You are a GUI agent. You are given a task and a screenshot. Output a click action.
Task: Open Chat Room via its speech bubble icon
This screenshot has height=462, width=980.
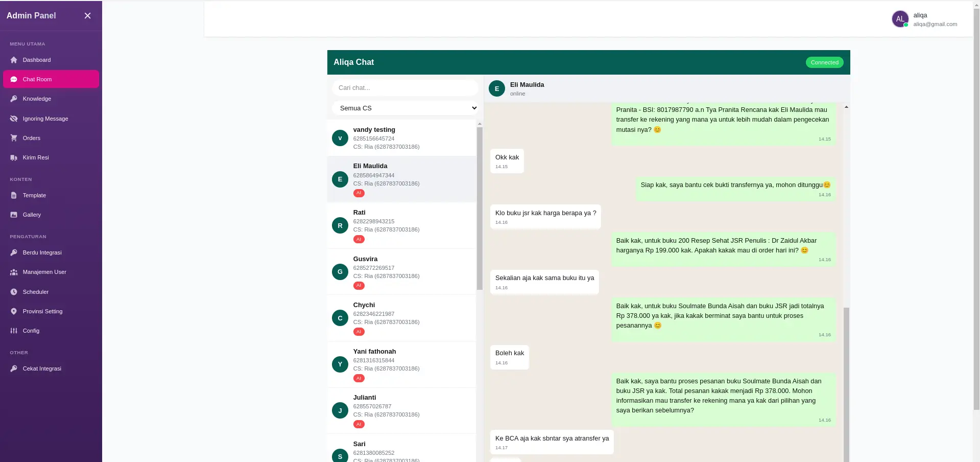(x=13, y=79)
